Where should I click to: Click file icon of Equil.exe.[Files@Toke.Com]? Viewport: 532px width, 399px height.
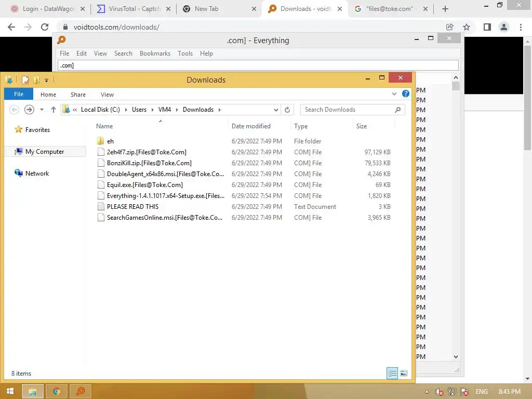pyautogui.click(x=101, y=184)
